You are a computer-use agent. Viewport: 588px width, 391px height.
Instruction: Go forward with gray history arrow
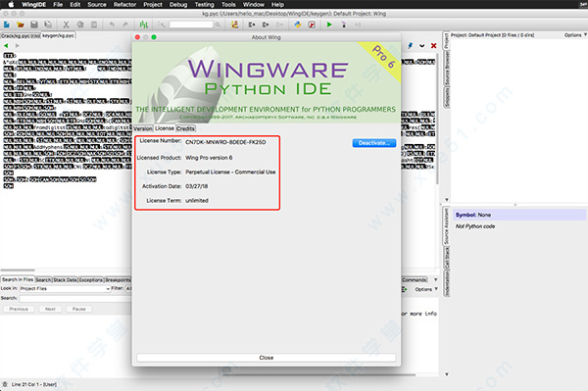(17, 46)
